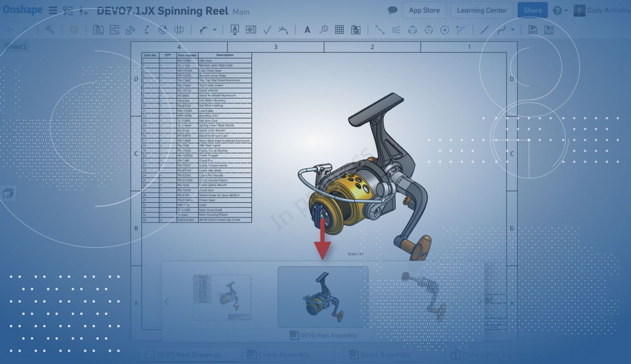Click the Share button
631x364 pixels.
click(x=532, y=10)
